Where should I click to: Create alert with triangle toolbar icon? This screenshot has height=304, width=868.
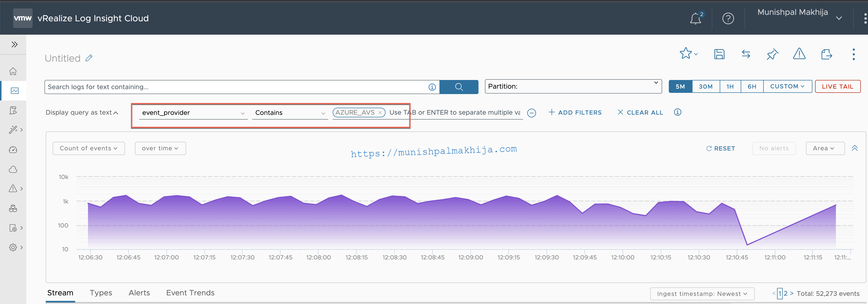click(799, 54)
